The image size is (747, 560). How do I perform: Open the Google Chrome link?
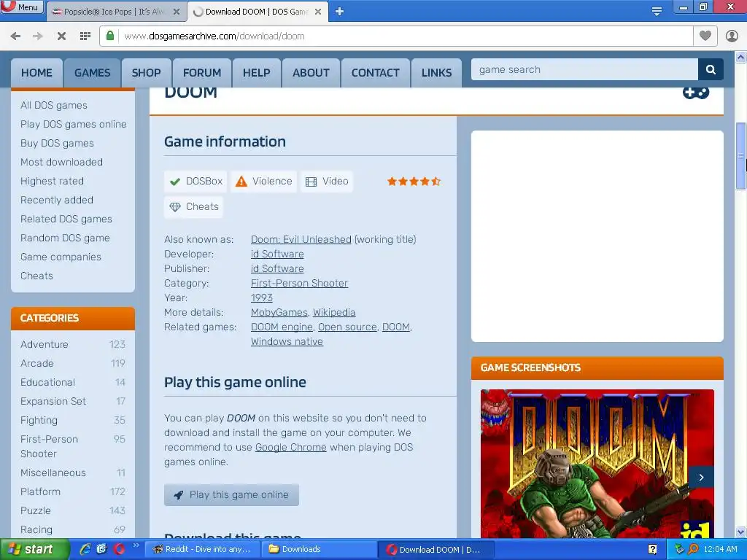pos(290,448)
